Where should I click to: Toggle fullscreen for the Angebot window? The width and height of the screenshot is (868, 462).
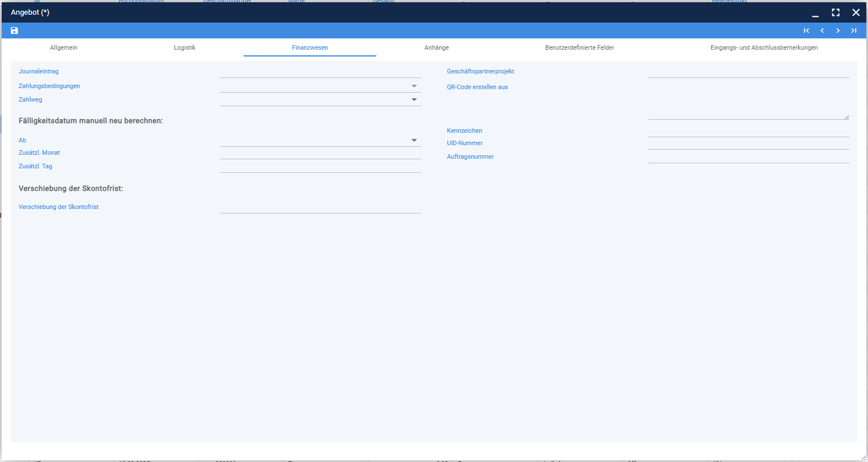tap(836, 12)
